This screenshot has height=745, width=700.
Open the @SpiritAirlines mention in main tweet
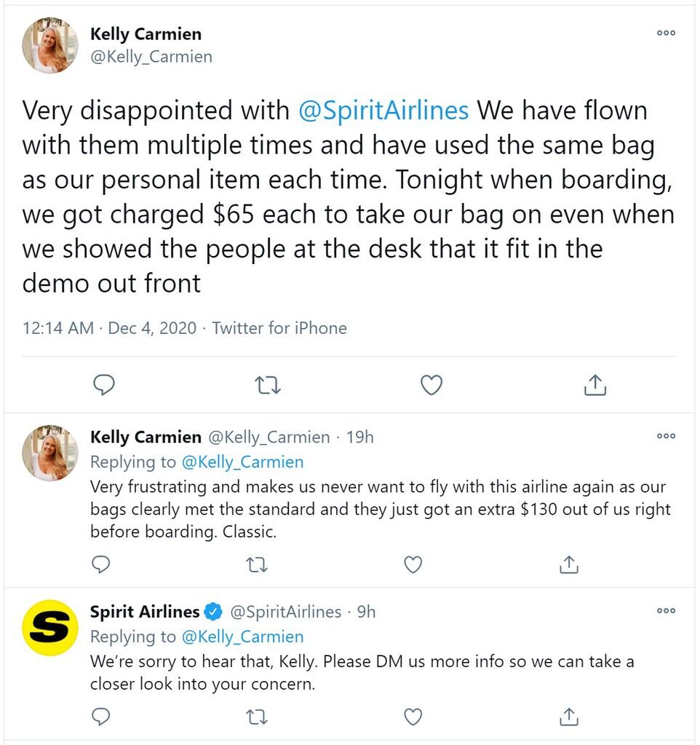tap(383, 111)
